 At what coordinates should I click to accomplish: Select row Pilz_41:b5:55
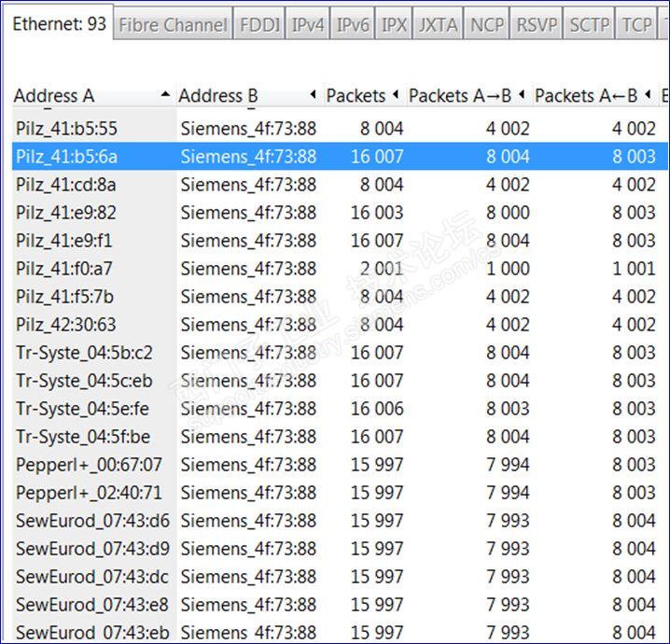click(x=340, y=129)
